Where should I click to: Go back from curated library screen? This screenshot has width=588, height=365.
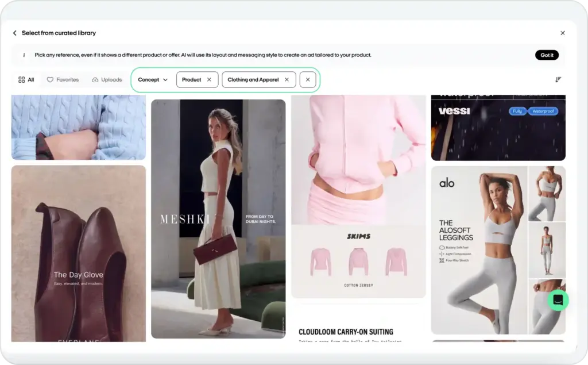click(x=14, y=33)
